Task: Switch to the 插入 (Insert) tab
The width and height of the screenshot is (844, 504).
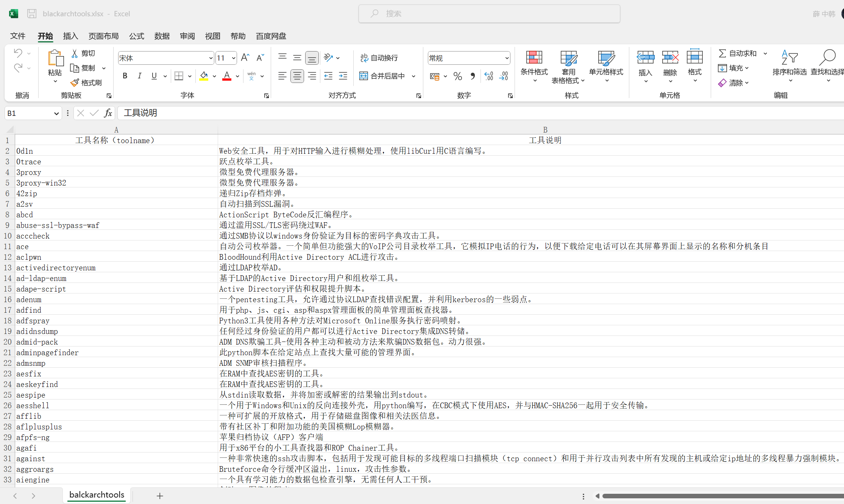Action: [x=70, y=36]
